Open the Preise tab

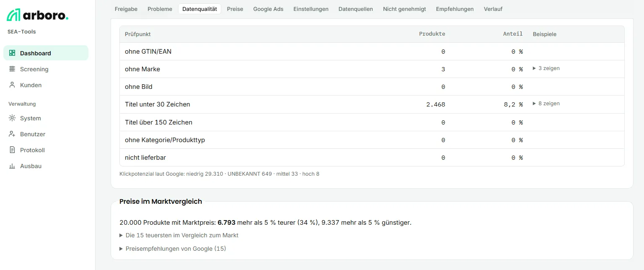point(235,9)
